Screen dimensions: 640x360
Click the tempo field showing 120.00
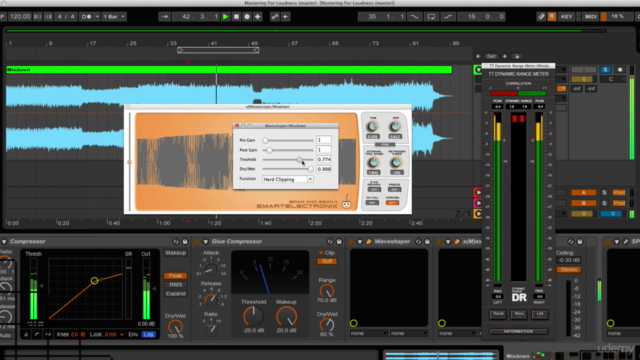click(20, 17)
